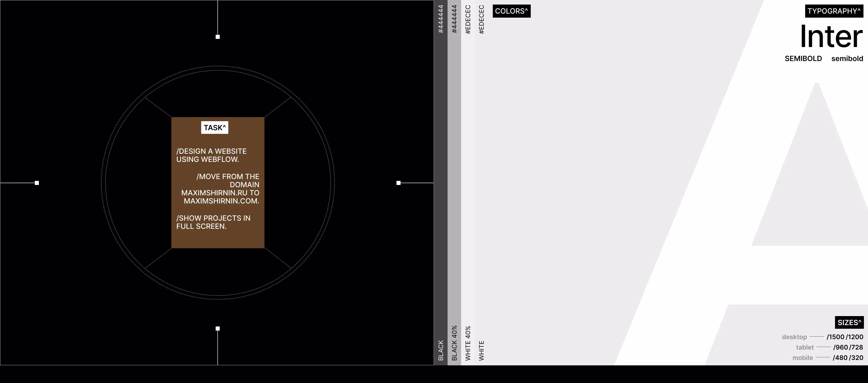Click the SIZES^ tag
This screenshot has height=383, width=868.
click(x=849, y=322)
